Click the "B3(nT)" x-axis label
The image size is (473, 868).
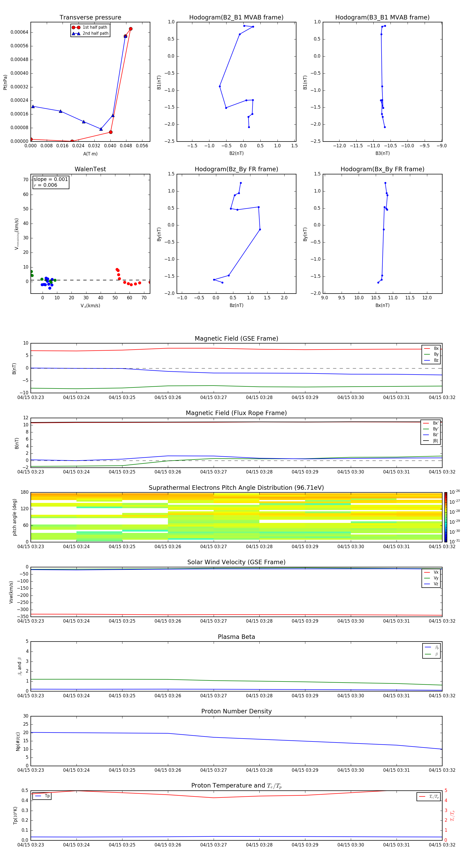(x=382, y=153)
